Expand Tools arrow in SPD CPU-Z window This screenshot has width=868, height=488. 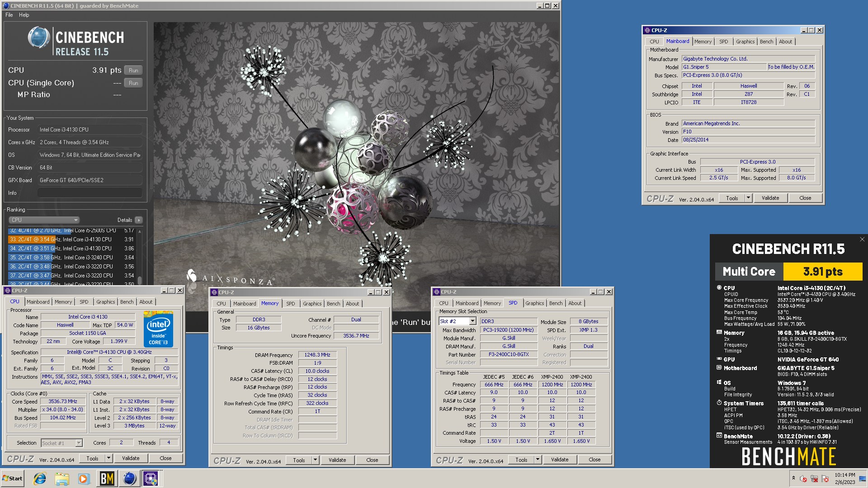(538, 460)
